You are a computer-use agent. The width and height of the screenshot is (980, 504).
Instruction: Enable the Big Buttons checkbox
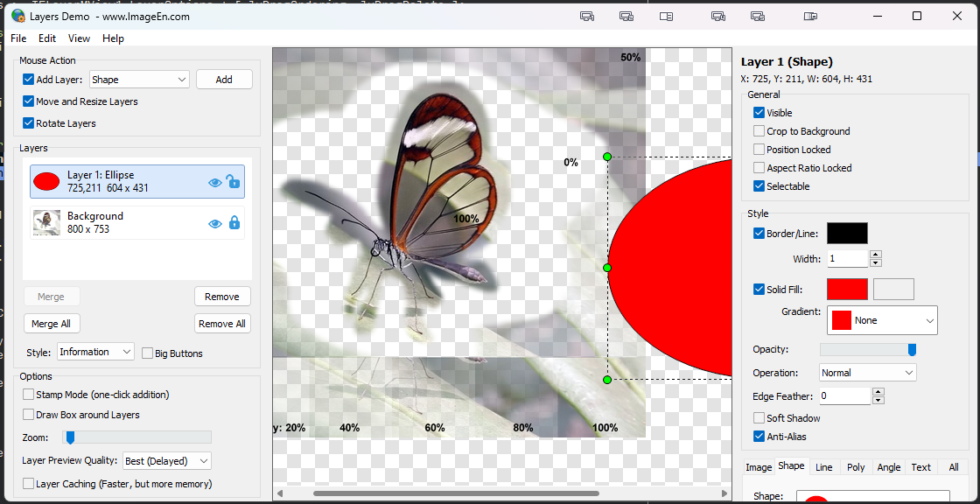148,353
